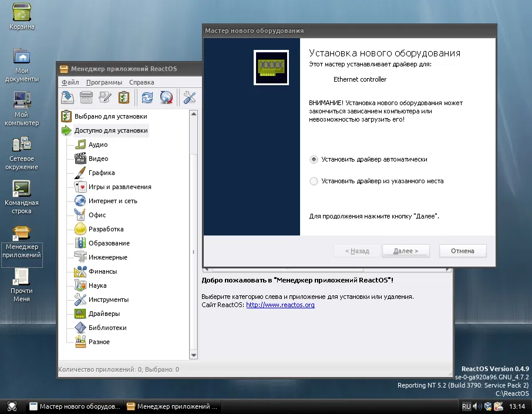
Task: Click the taskbar clock showing 13:14
Action: point(517,406)
